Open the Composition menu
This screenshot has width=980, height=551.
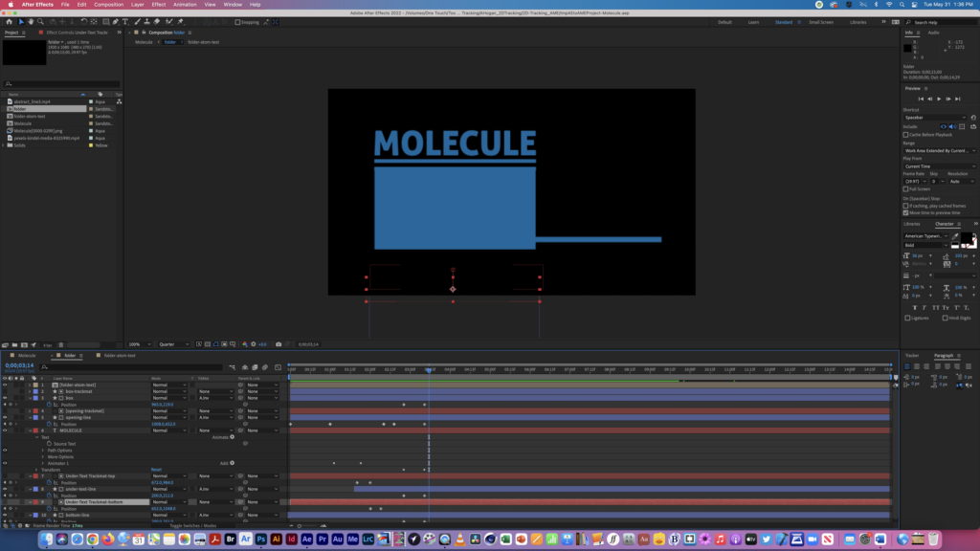click(x=109, y=5)
